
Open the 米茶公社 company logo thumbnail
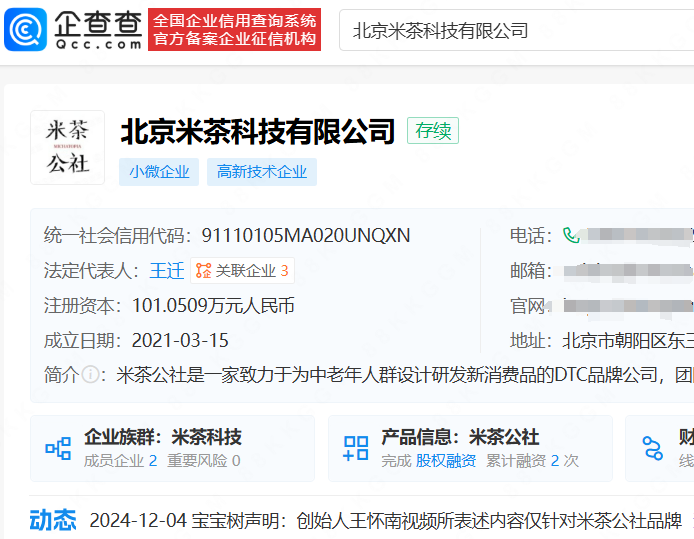coord(67,147)
